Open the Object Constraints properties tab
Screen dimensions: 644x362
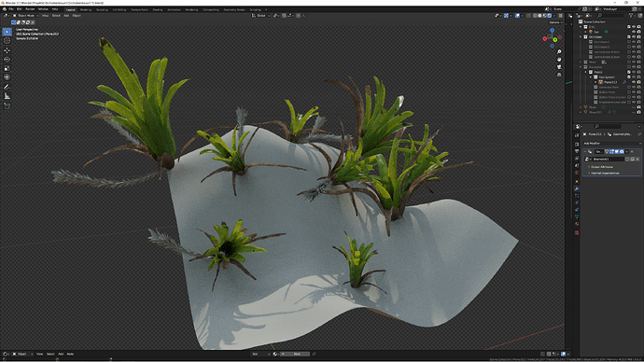[x=577, y=210]
